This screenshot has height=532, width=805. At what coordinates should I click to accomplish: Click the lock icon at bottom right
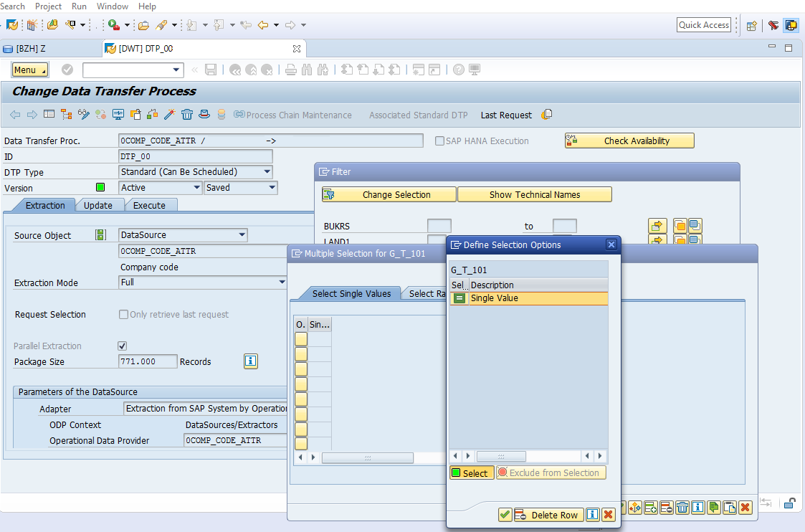(x=790, y=503)
